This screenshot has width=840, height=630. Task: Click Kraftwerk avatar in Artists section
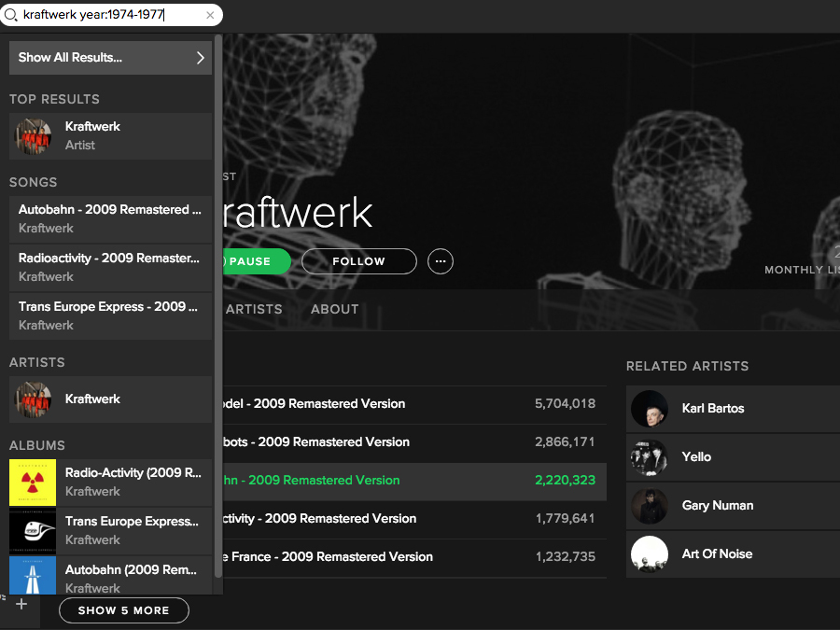pos(33,399)
